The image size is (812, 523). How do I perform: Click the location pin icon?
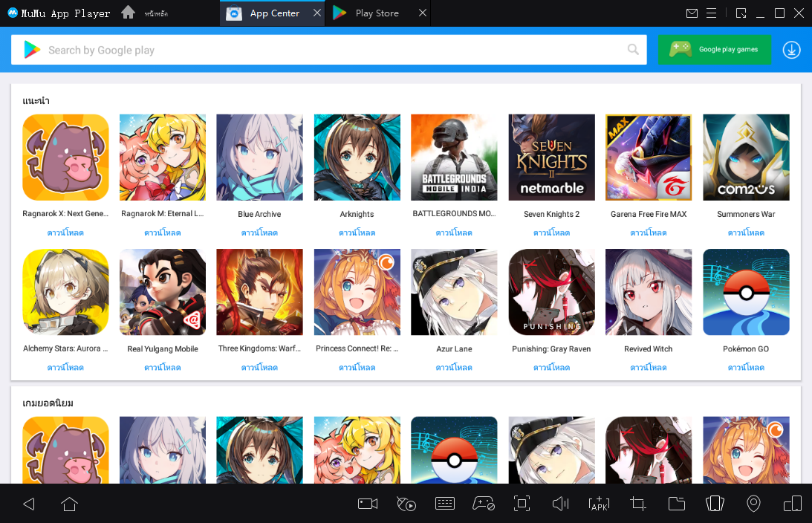753,504
